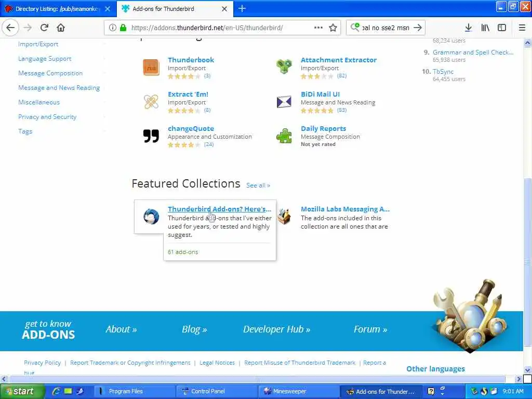The width and height of the screenshot is (532, 399).
Task: Open Import/Export category in sidebar
Action: point(38,44)
